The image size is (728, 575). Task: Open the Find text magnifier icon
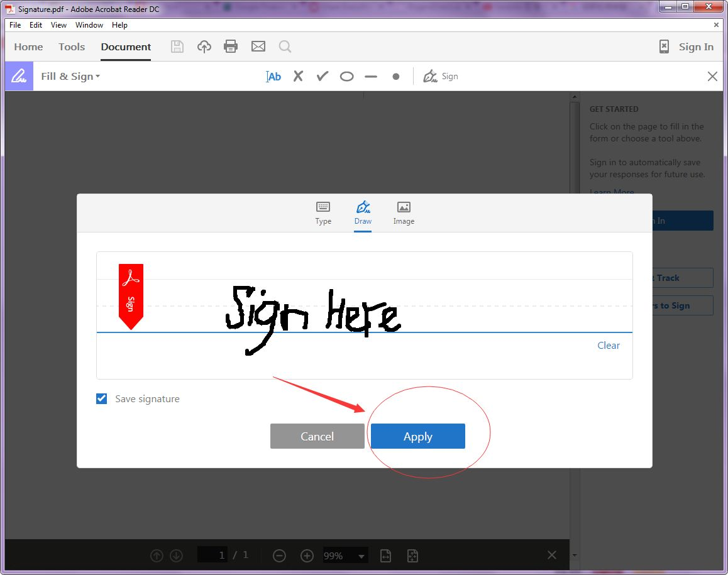click(285, 47)
